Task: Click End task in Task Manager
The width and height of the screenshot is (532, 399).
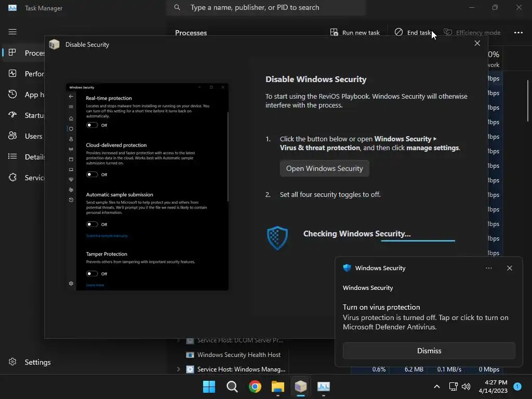Action: click(x=413, y=33)
